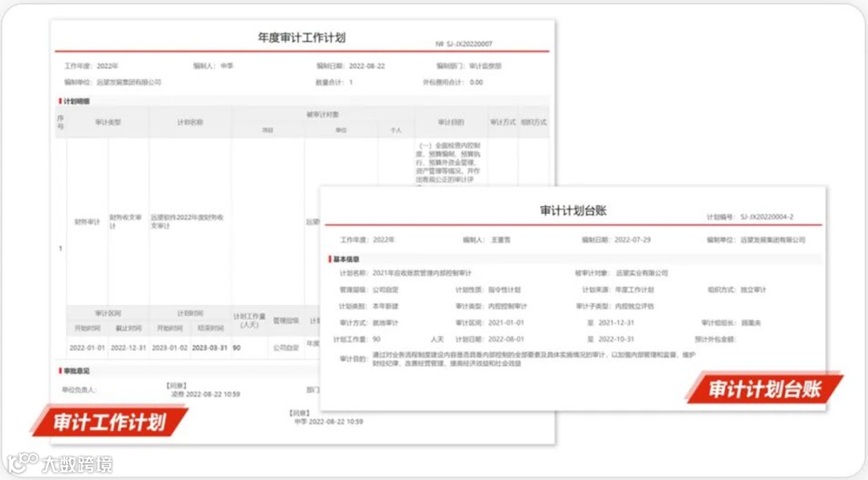This screenshot has height=480, width=868.
Task: Click plan start date 2023-01-02
Action: (170, 348)
